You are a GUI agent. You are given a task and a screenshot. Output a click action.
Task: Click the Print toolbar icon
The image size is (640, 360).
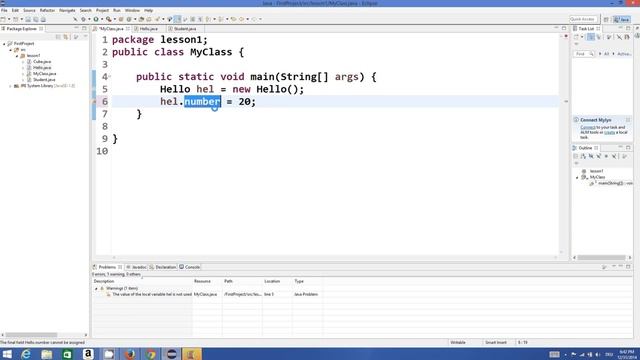pyautogui.click(x=43, y=19)
